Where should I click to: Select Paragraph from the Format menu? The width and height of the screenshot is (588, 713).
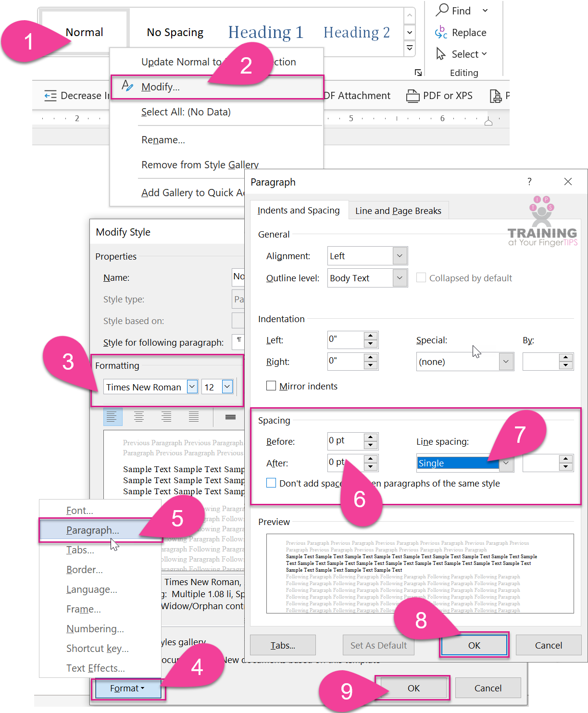coord(93,530)
